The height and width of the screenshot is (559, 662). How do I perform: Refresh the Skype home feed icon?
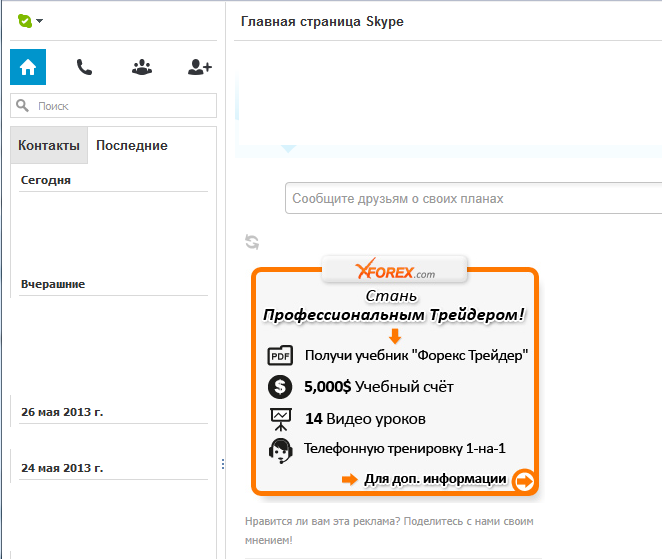click(x=252, y=242)
